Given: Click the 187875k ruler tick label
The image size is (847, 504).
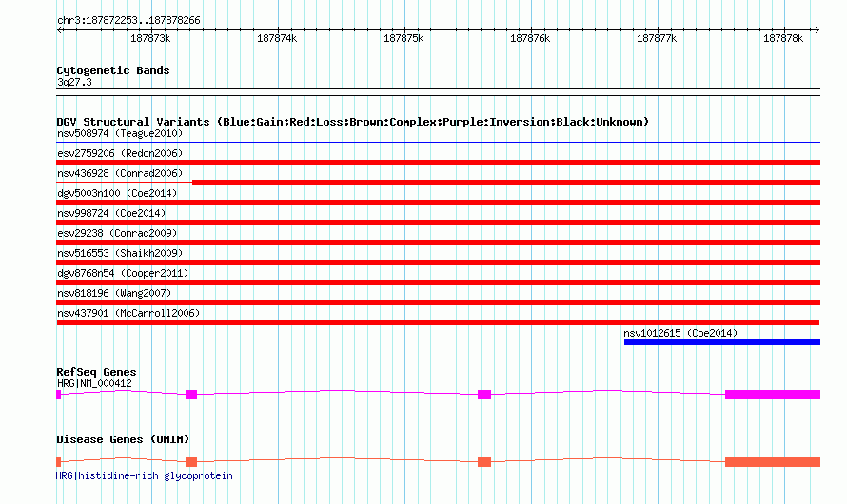Looking at the screenshot, I should pos(403,38).
